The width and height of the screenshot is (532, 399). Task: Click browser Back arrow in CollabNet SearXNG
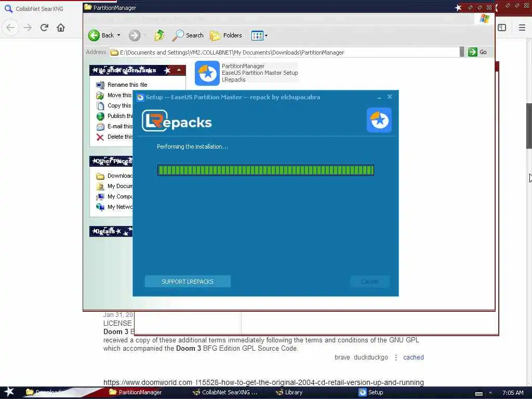point(10,28)
